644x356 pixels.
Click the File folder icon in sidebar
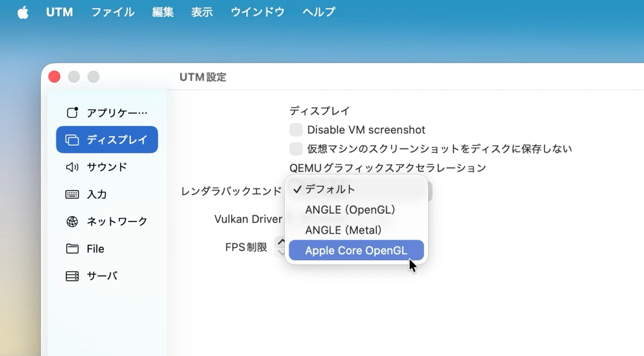pos(72,248)
